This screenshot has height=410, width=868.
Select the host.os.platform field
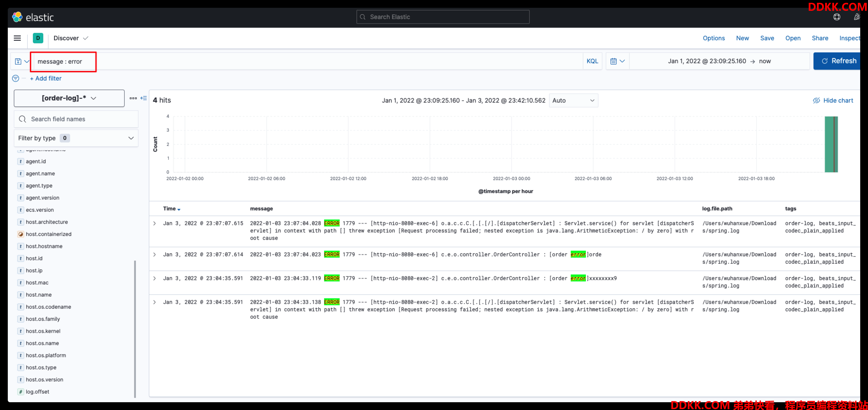[46, 355]
